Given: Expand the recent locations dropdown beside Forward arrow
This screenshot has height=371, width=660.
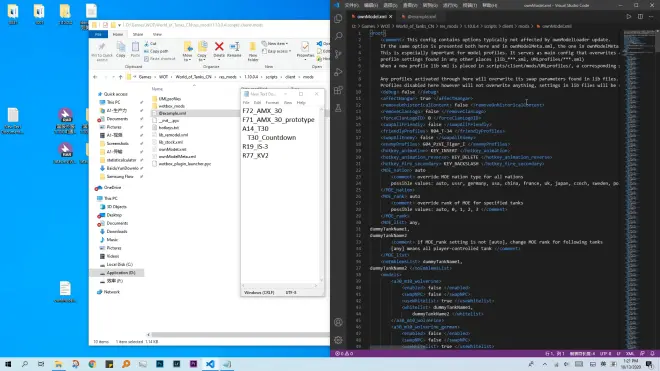Looking at the screenshot, I should point(113,77).
